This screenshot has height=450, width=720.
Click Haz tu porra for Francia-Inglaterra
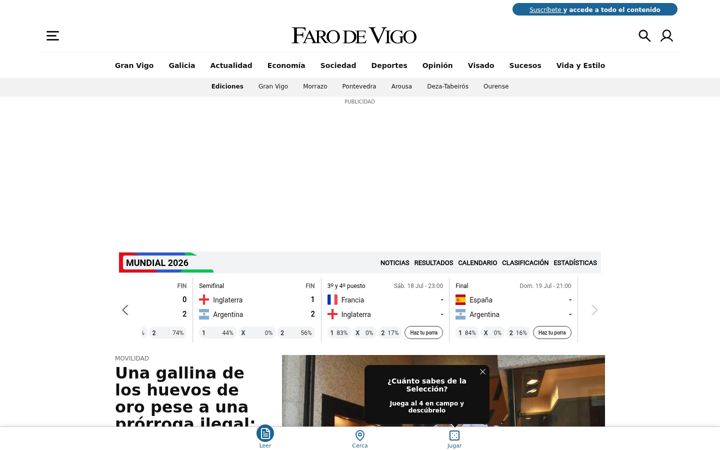(423, 332)
